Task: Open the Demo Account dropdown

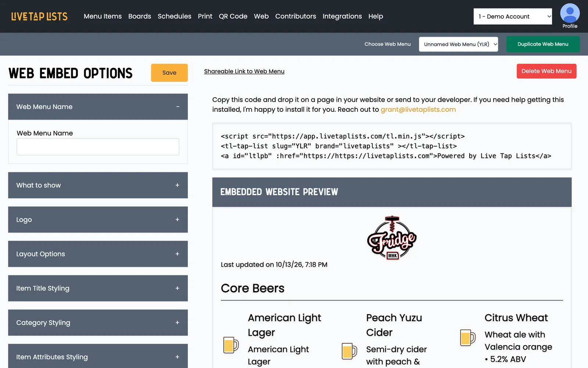Action: click(513, 17)
